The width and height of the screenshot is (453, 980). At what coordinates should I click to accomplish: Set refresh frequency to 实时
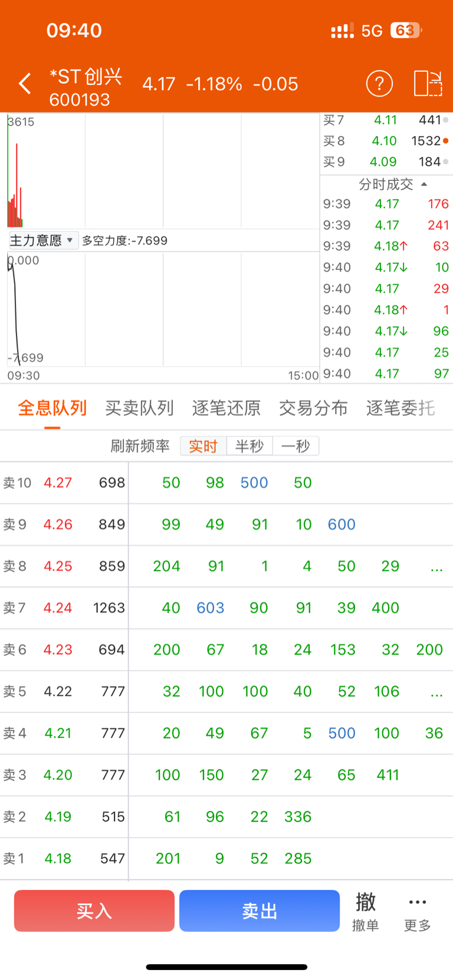[203, 446]
